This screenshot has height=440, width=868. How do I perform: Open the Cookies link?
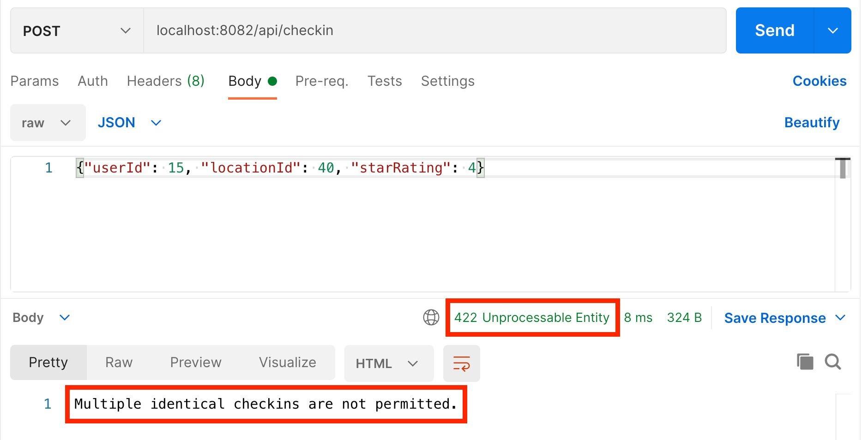tap(820, 81)
